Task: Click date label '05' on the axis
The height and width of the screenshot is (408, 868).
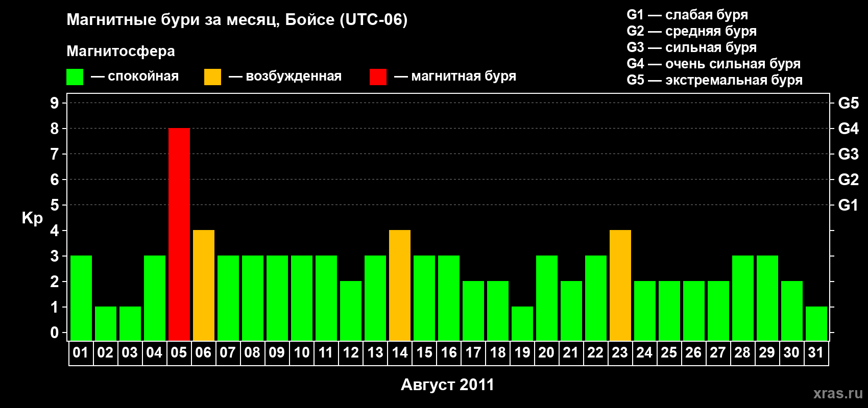Action: [x=179, y=352]
